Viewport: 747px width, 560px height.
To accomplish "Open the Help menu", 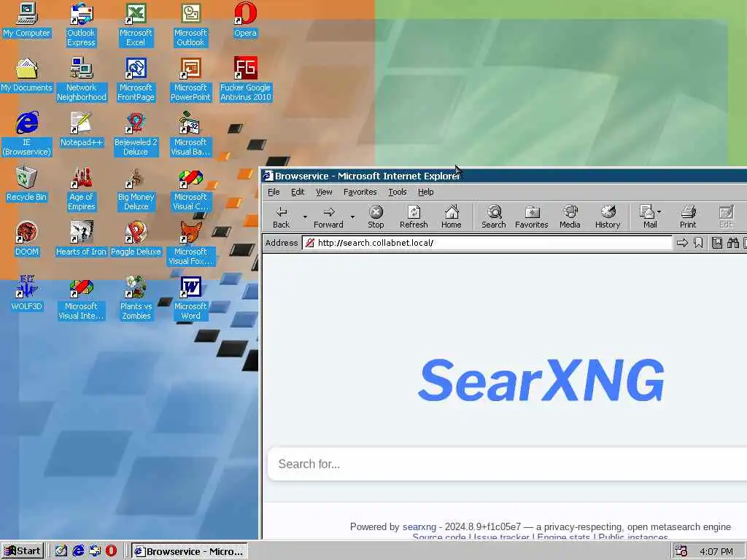I will pyautogui.click(x=426, y=192).
